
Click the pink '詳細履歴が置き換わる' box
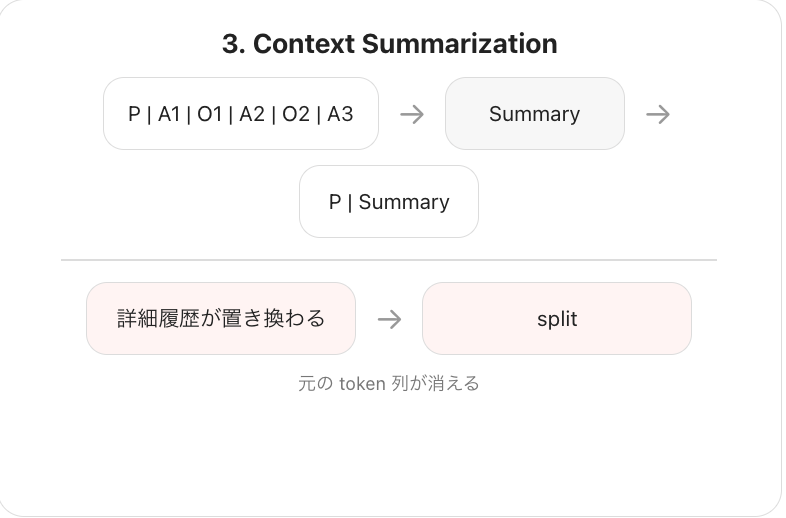pyautogui.click(x=221, y=318)
